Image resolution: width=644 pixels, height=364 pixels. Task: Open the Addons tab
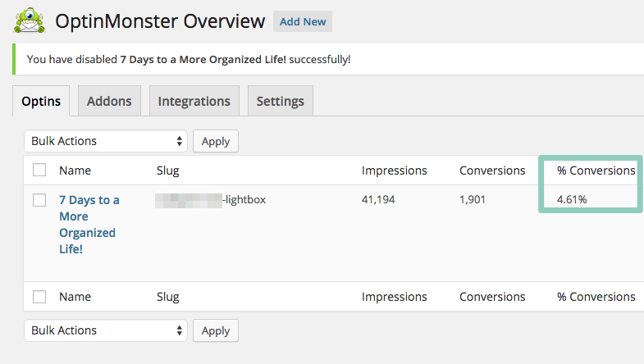coord(109,101)
